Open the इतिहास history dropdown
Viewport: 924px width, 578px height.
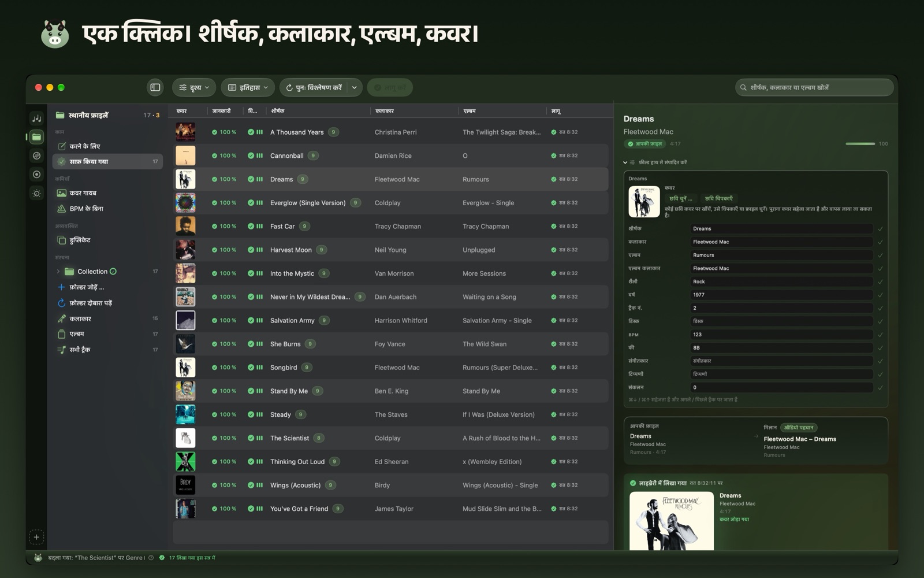tap(248, 87)
